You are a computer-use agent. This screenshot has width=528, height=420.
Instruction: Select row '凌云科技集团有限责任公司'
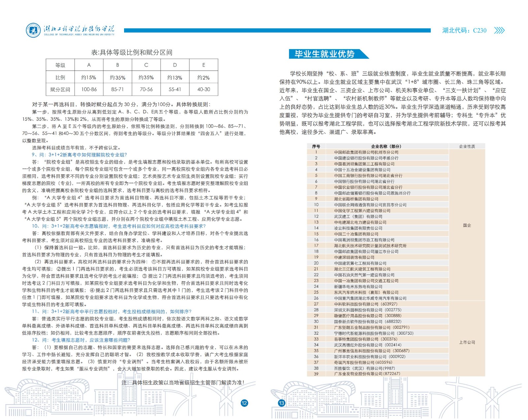point(378,228)
